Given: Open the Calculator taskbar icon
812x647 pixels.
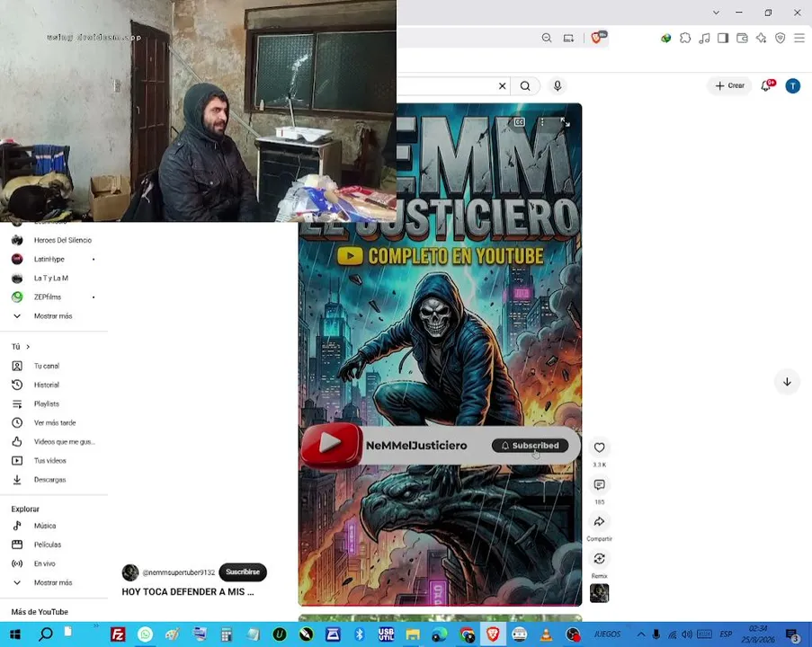Looking at the screenshot, I should [227, 634].
